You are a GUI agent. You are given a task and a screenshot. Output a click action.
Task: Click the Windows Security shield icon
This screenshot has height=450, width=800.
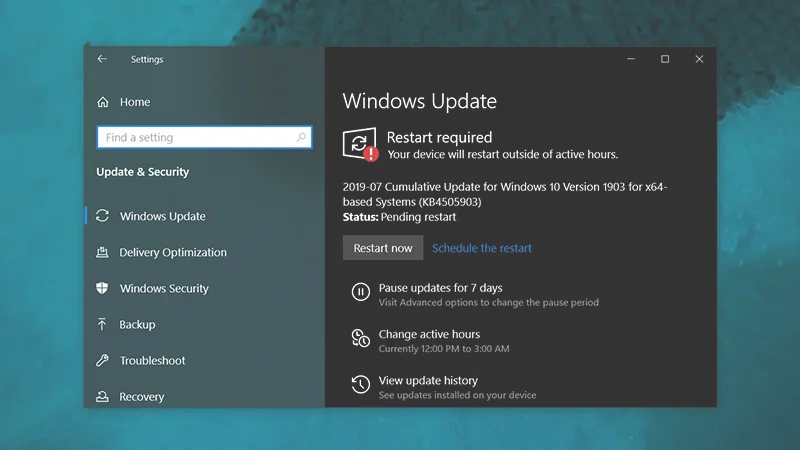click(103, 288)
